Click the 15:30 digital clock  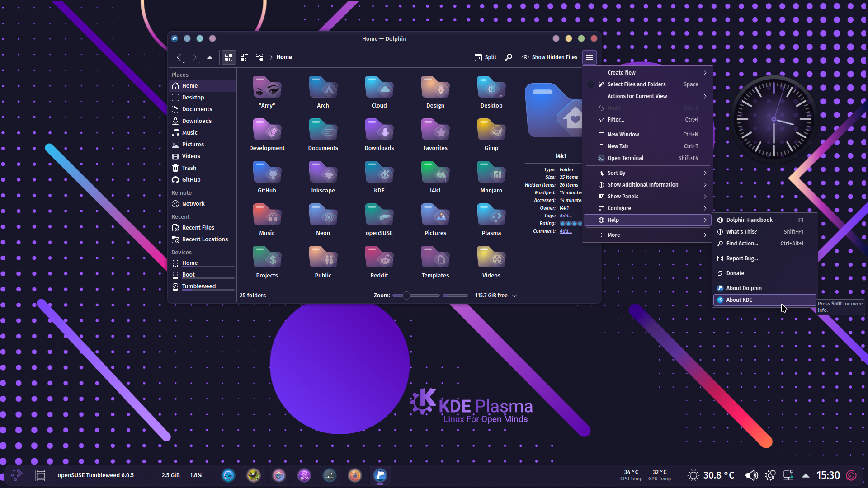point(828,475)
